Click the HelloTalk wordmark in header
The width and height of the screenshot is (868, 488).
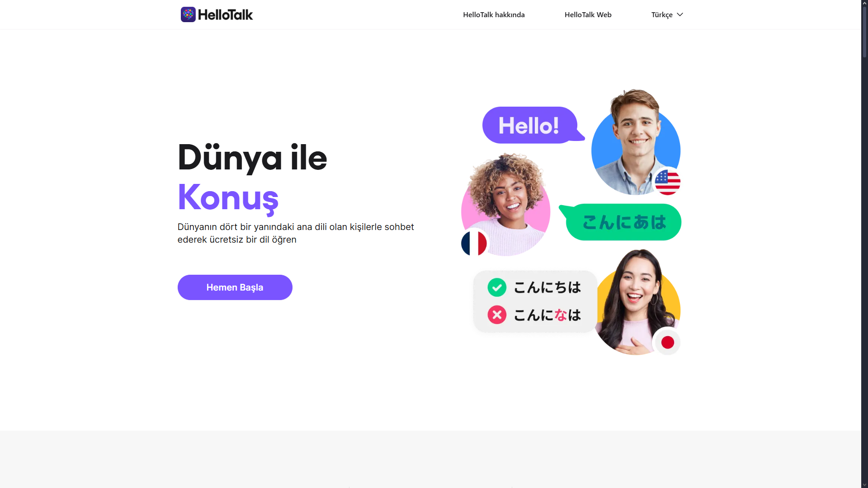(x=225, y=15)
